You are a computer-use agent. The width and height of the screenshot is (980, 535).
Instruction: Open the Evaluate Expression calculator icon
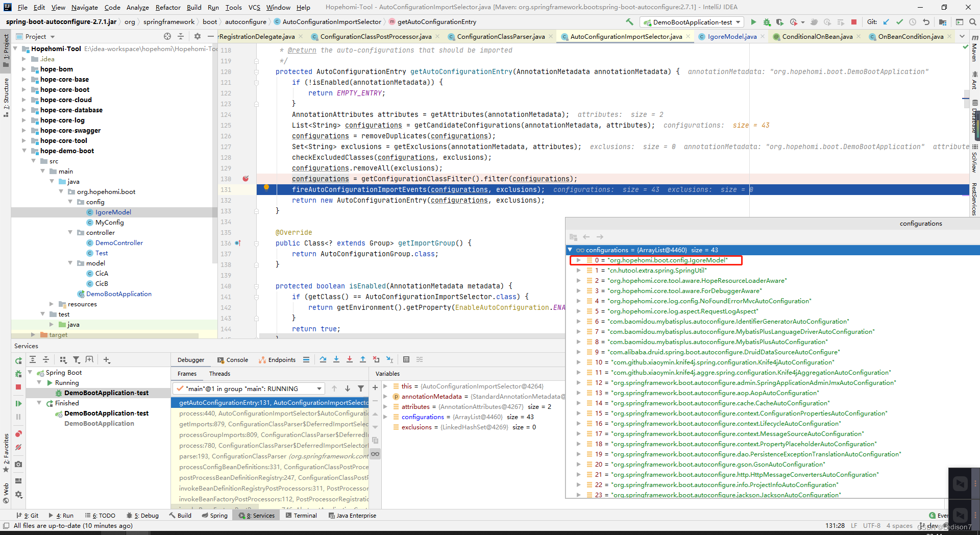(x=406, y=359)
